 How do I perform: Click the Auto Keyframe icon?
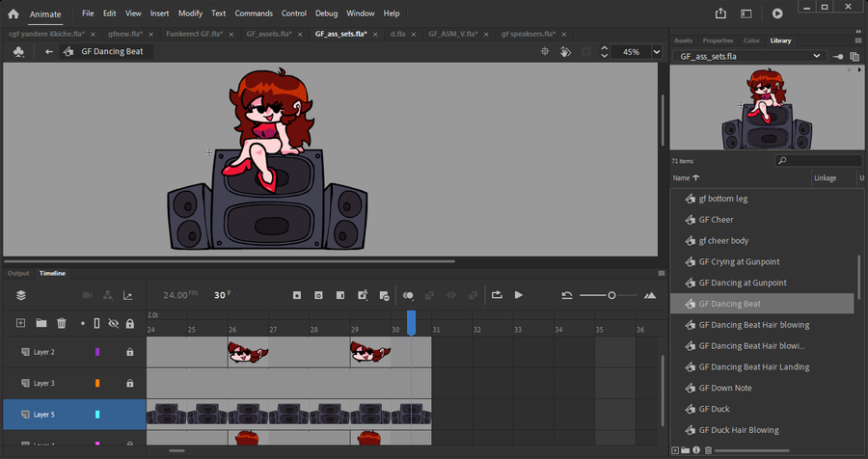pyautogui.click(x=363, y=295)
